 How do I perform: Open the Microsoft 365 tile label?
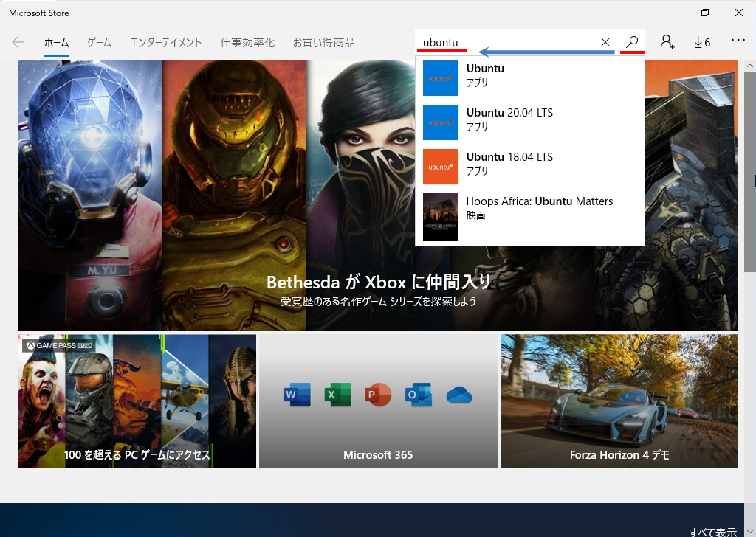[x=378, y=454]
